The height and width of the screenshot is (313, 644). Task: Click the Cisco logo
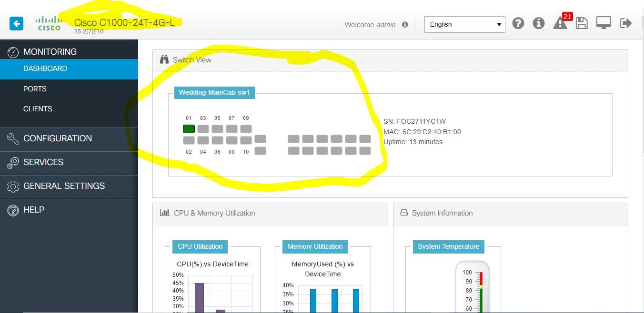(x=49, y=24)
